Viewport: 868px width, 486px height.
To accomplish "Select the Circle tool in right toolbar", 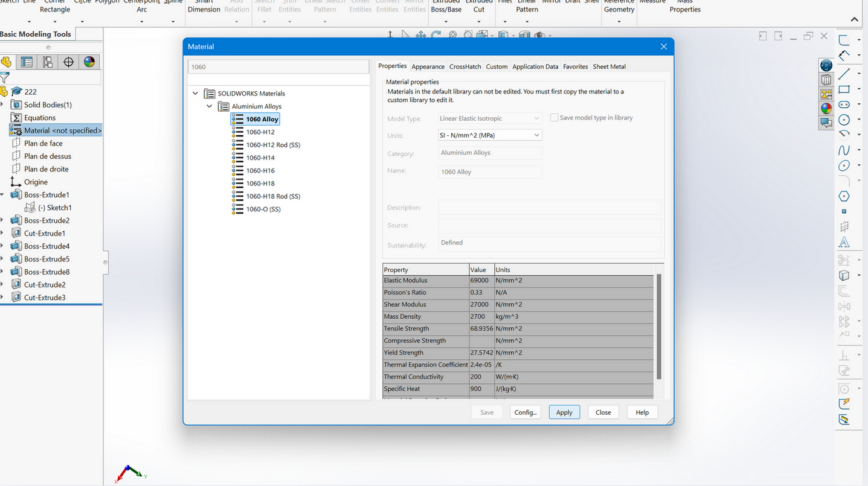I will pyautogui.click(x=844, y=120).
